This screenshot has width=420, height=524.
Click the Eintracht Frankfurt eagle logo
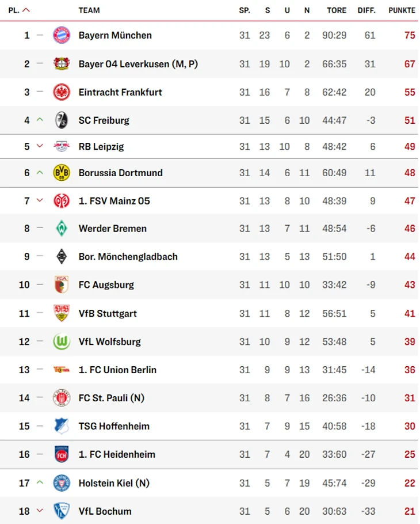(x=62, y=92)
